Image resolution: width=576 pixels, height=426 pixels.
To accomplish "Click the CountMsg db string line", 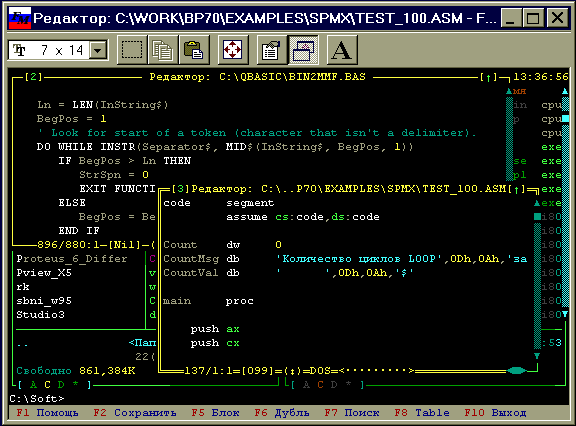I will tap(345, 259).
